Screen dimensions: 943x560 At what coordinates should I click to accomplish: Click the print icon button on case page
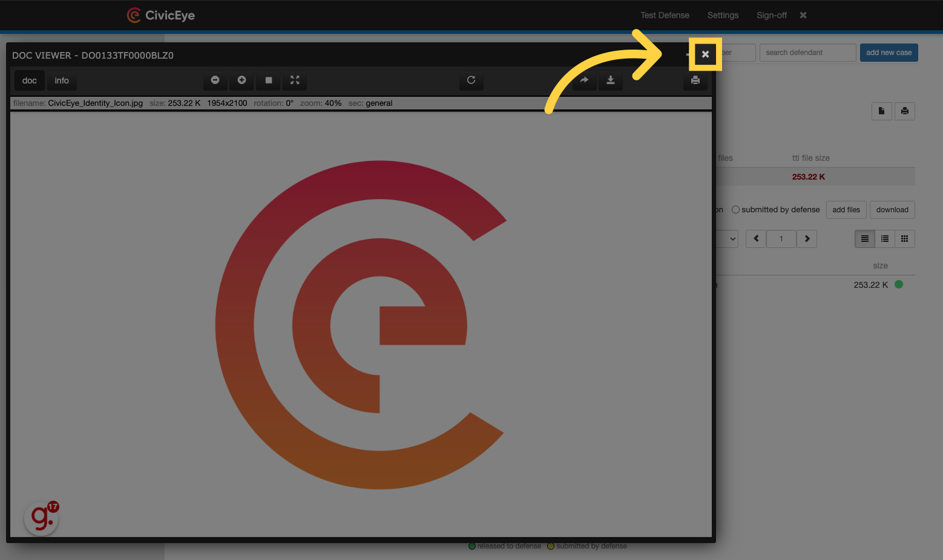(x=904, y=111)
